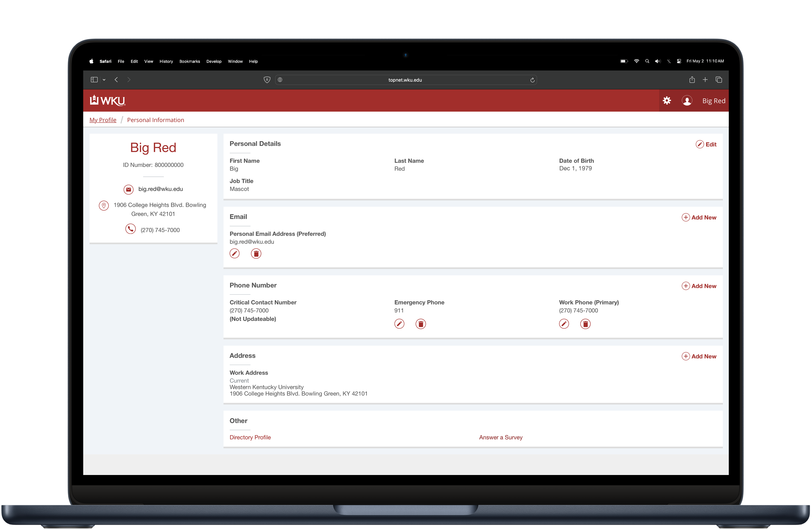Click Add New in the Address section
The image size is (812, 530).
tap(699, 356)
